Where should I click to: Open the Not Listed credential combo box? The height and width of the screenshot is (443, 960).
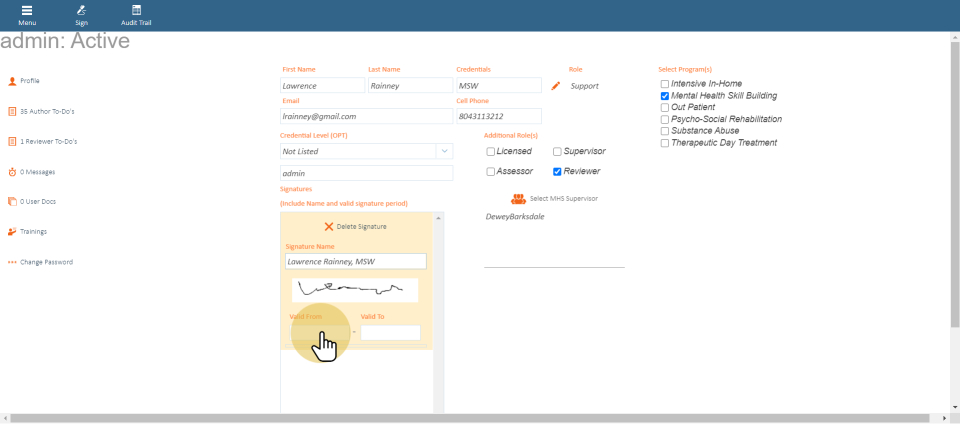point(357,151)
